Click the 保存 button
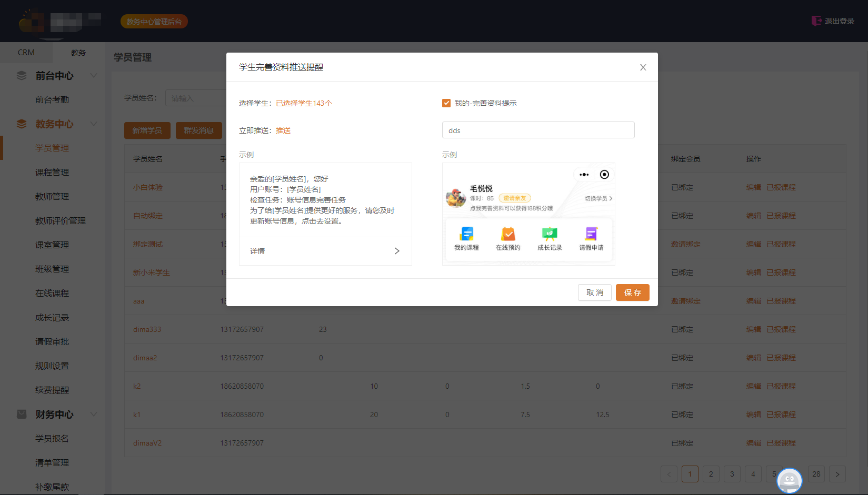 tap(632, 292)
